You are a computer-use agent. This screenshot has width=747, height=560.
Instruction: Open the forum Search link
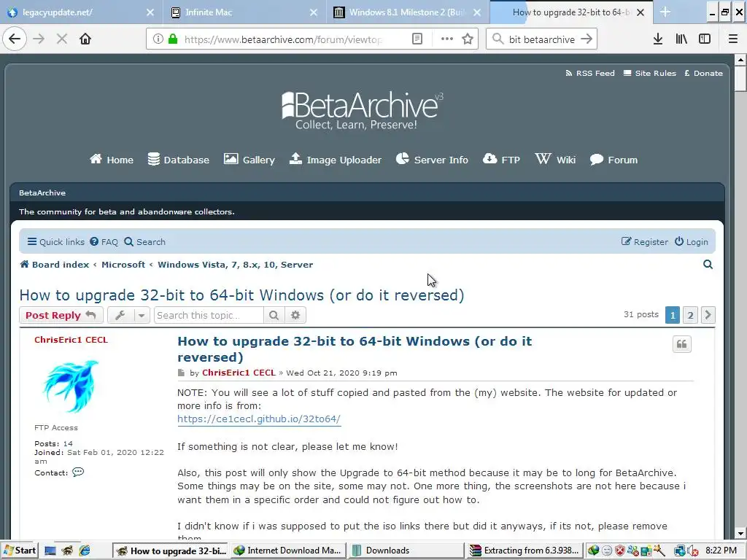point(145,242)
